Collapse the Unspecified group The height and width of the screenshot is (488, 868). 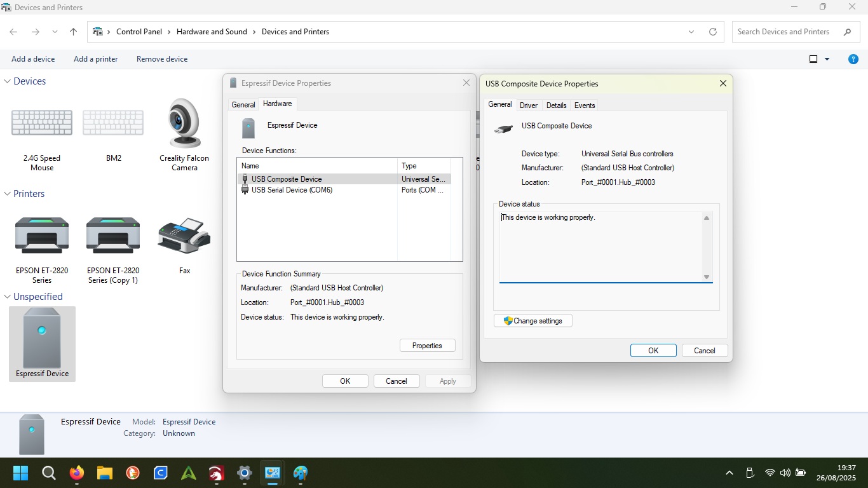[x=8, y=297]
